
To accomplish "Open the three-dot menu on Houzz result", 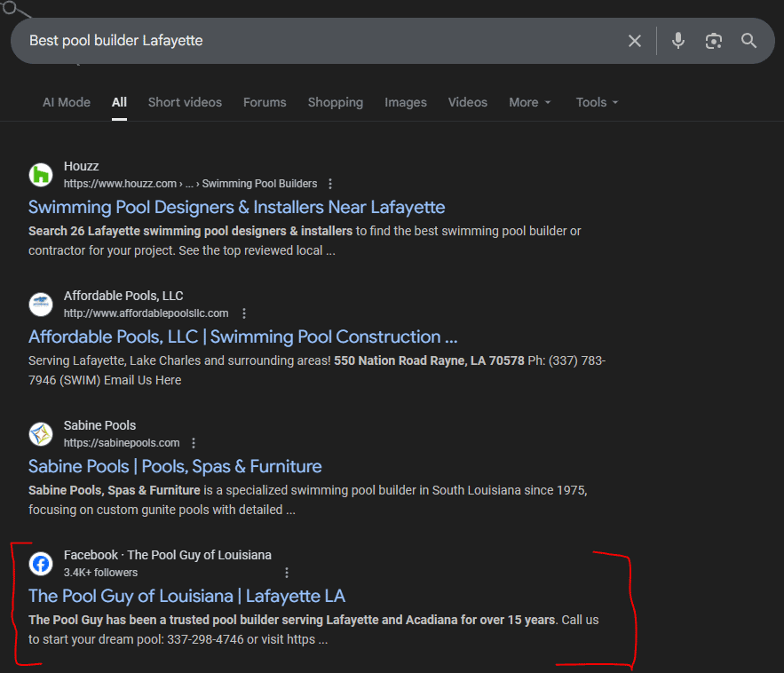I will click(x=329, y=183).
